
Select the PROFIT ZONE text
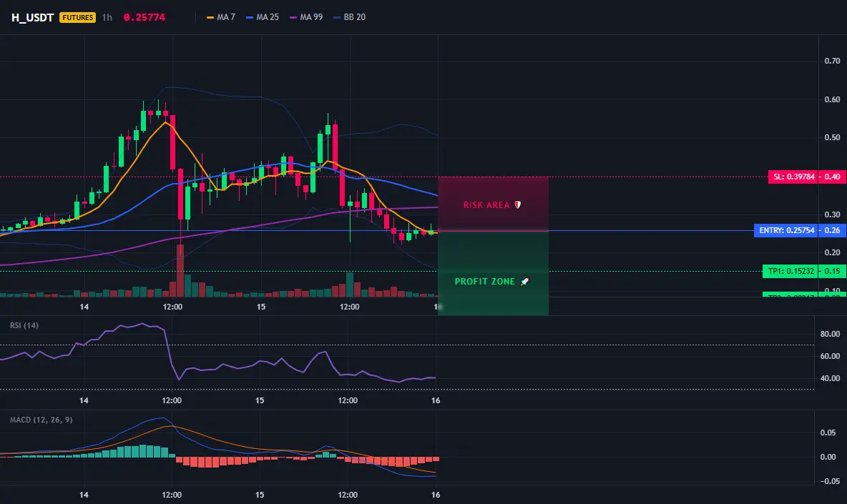[x=484, y=282]
